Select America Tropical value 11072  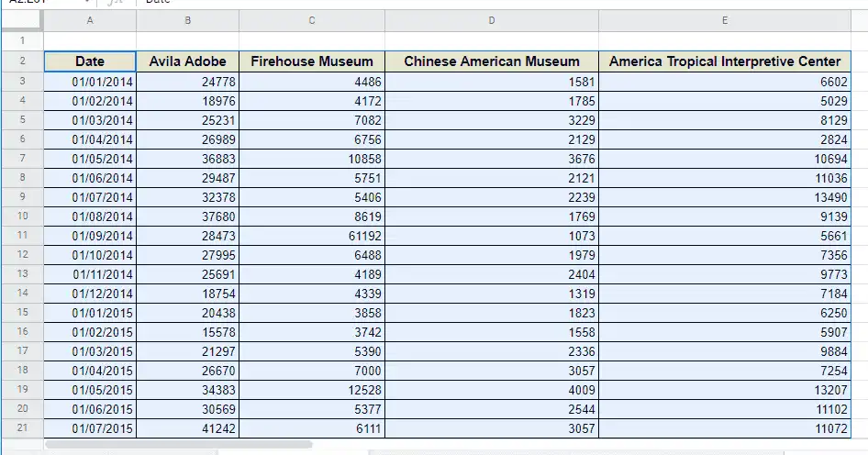[x=725, y=427]
